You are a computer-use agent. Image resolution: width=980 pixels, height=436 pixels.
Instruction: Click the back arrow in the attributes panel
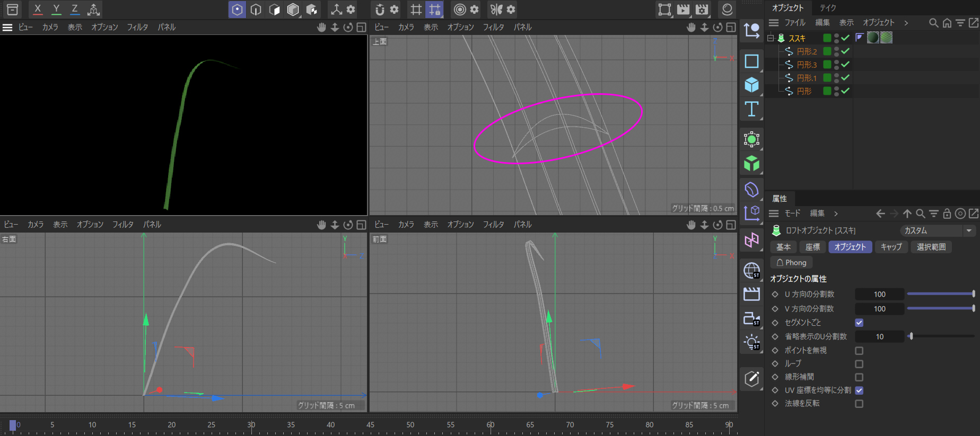pos(880,213)
